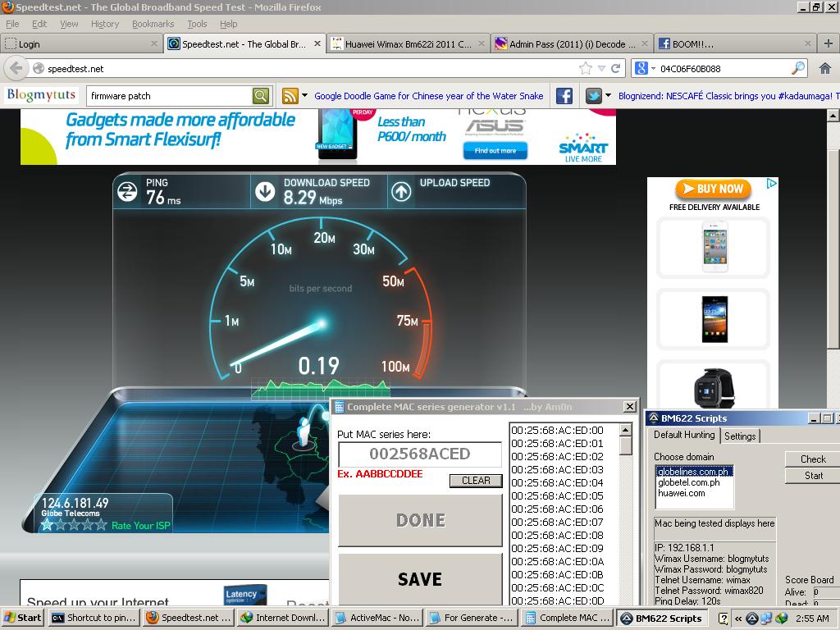This screenshot has width=840, height=630.
Task: Click the BUY NOW ad button
Action: (713, 189)
